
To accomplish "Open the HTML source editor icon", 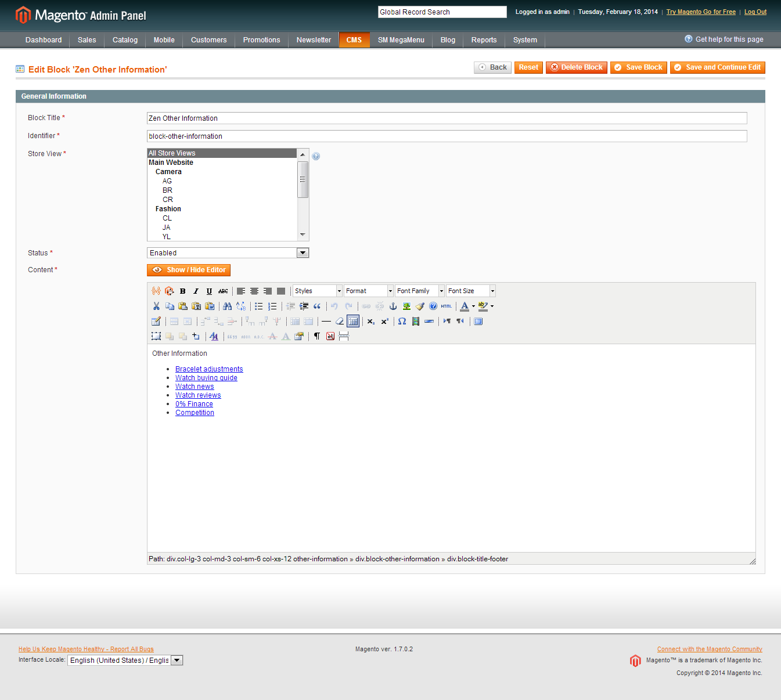I will (x=446, y=306).
